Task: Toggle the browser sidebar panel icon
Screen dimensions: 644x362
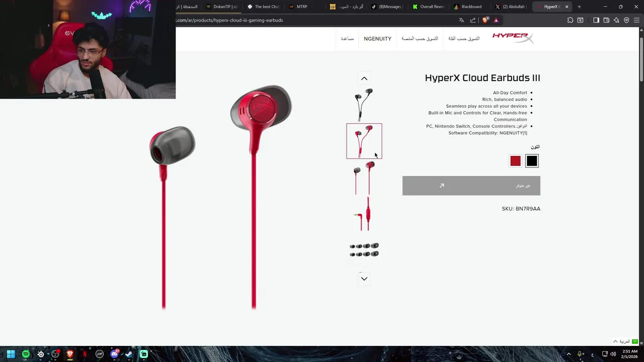Action: coord(596,20)
